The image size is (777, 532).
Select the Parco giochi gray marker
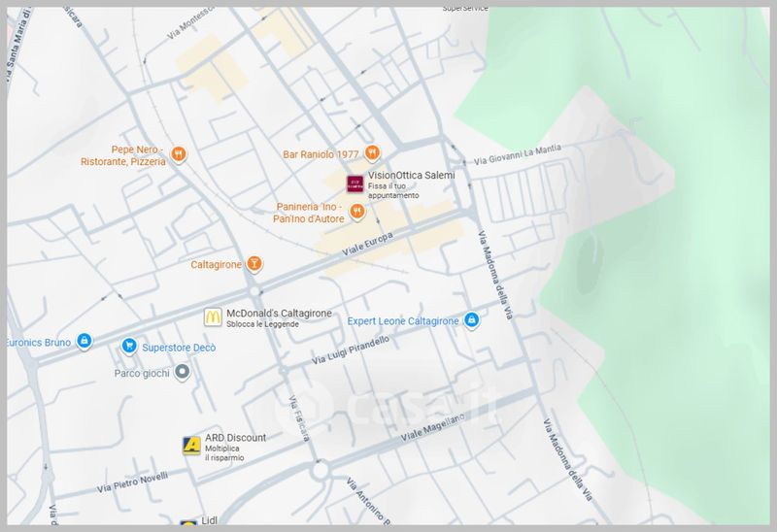(182, 372)
